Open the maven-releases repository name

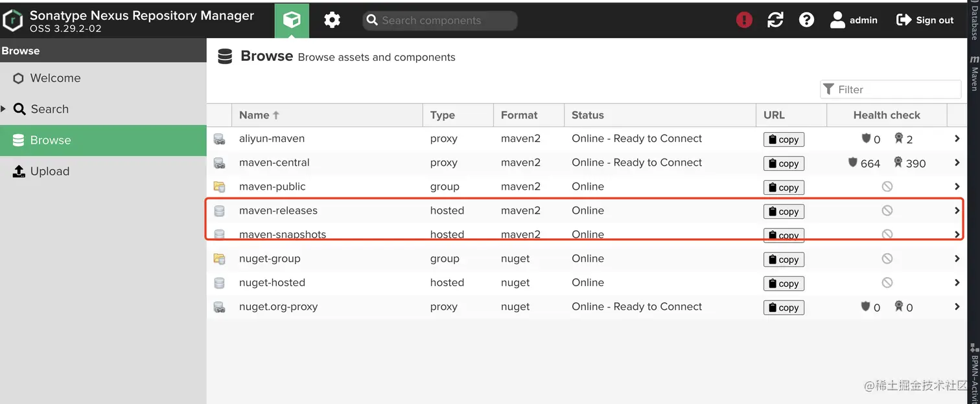point(278,210)
